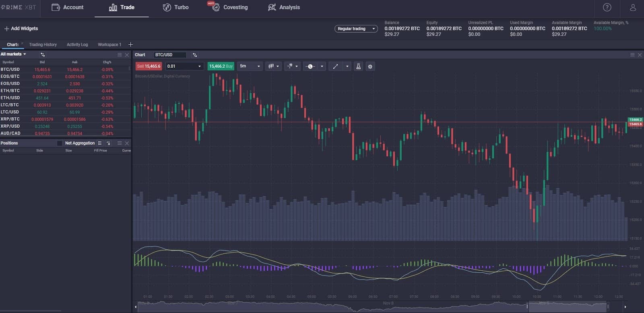Expand the All markets dropdown
The width and height of the screenshot is (644, 313).
click(x=13, y=54)
